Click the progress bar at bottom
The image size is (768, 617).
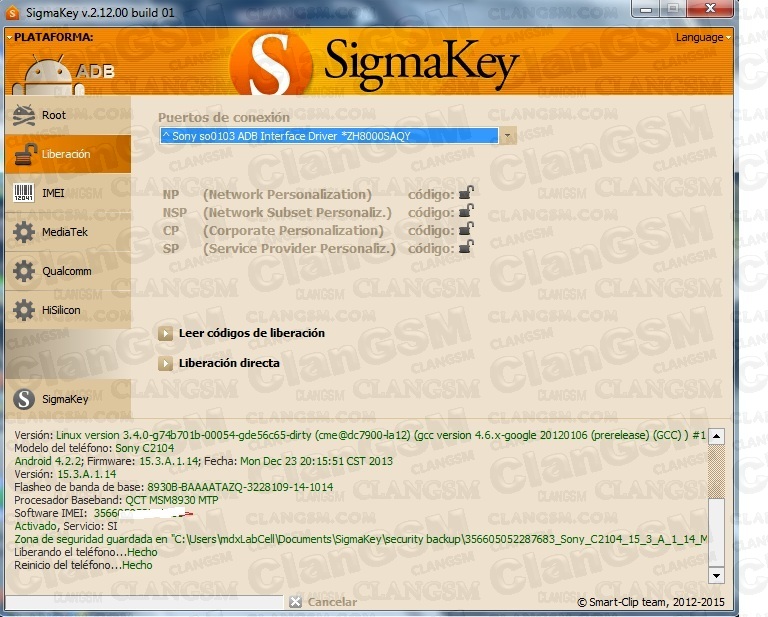144,602
